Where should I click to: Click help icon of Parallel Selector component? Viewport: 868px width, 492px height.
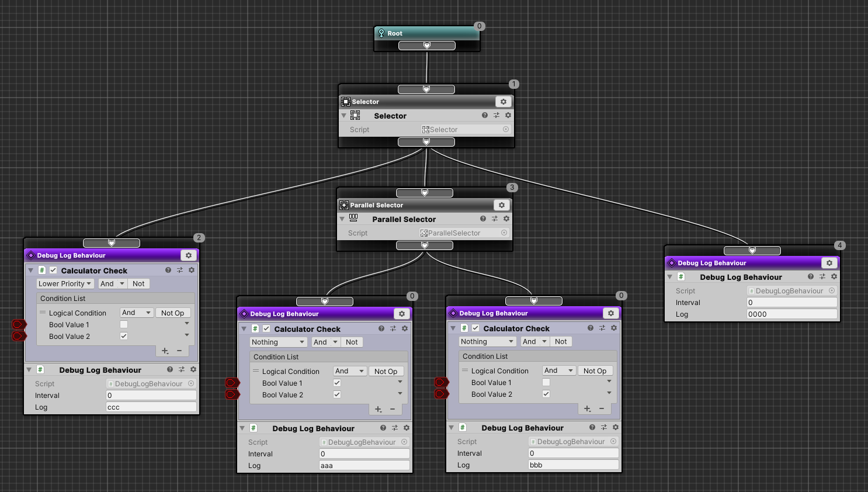[x=483, y=219]
